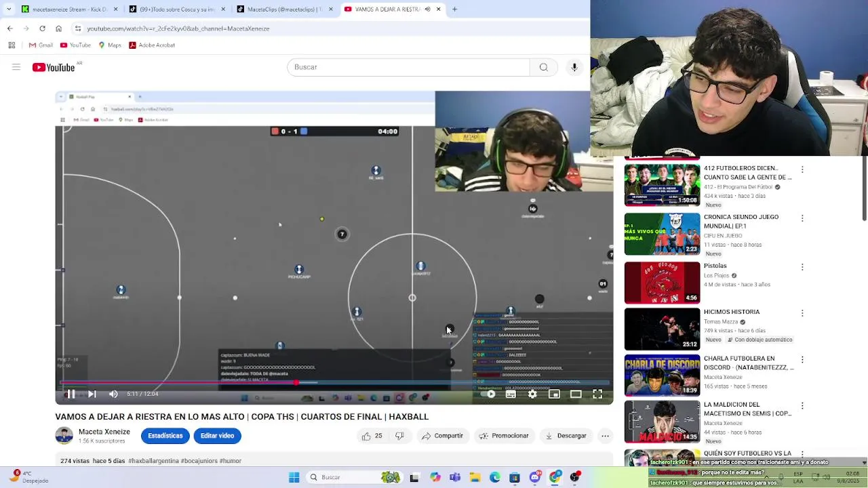The height and width of the screenshot is (488, 868).
Task: Open Microsoft Teams from taskbar
Action: pos(455,477)
